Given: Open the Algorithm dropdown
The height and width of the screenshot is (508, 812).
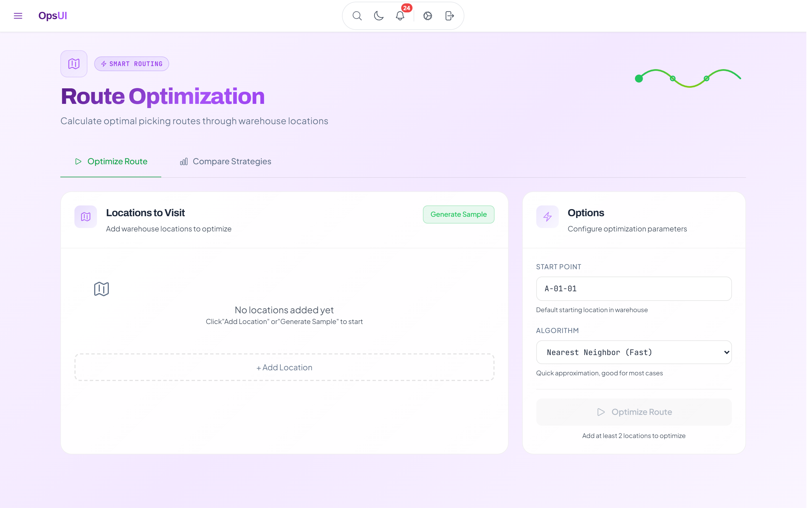Looking at the screenshot, I should (x=634, y=352).
